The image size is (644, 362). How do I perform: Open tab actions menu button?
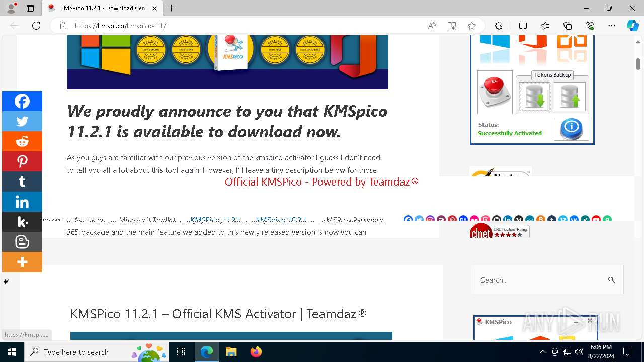click(30, 8)
